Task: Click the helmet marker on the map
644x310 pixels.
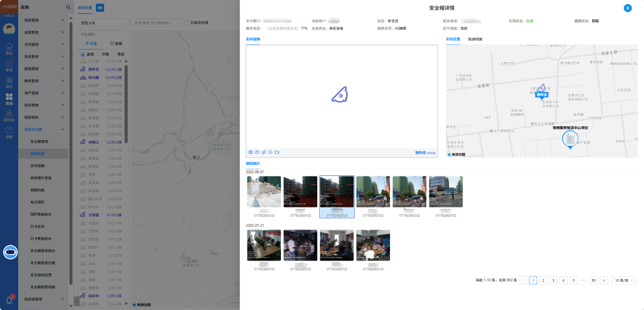Action: click(541, 88)
